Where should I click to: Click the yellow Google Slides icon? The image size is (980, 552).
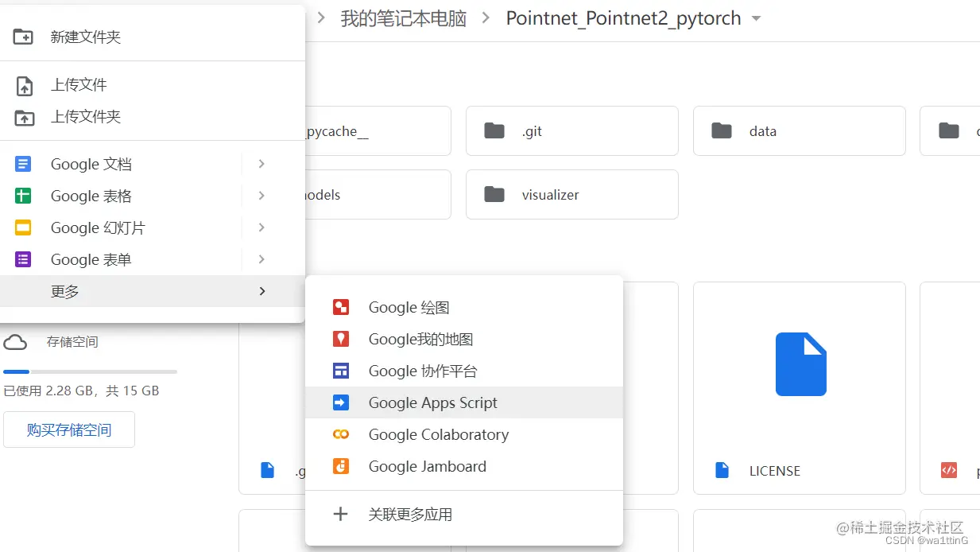(x=23, y=228)
